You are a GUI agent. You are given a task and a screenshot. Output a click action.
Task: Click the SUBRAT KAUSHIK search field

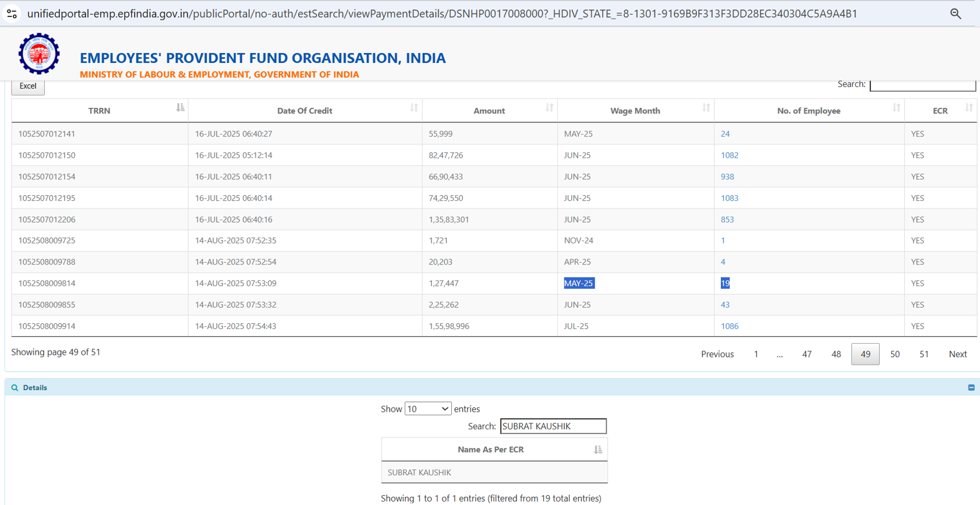tap(553, 426)
